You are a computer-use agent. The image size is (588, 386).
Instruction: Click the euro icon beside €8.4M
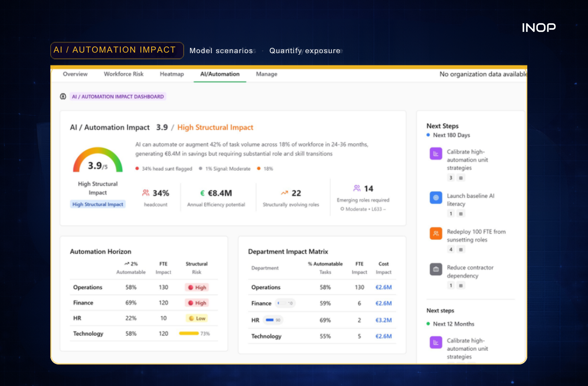pos(202,193)
